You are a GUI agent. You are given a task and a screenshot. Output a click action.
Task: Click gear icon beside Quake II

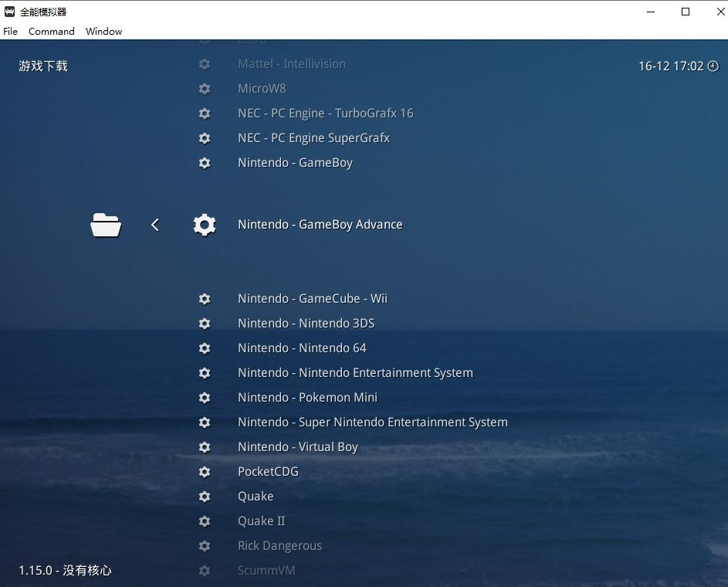[x=205, y=521]
